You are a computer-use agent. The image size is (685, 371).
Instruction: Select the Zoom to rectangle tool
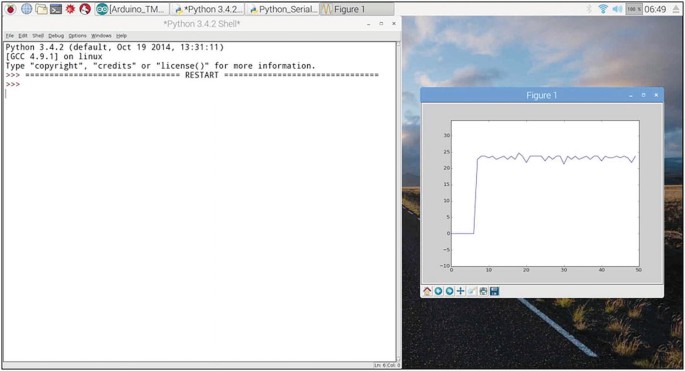472,291
